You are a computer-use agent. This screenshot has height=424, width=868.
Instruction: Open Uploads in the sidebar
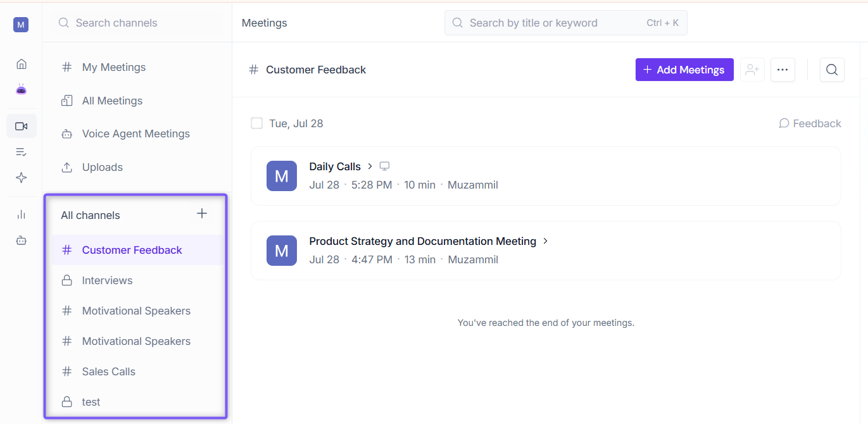[137, 167]
